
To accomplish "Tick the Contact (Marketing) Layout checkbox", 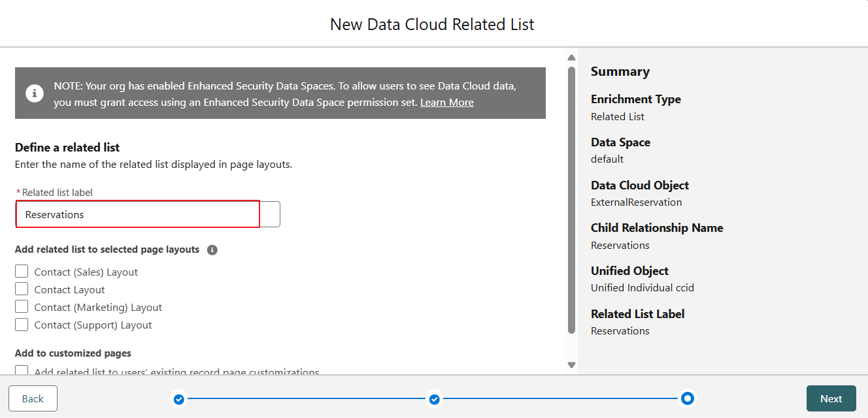I will [x=22, y=307].
